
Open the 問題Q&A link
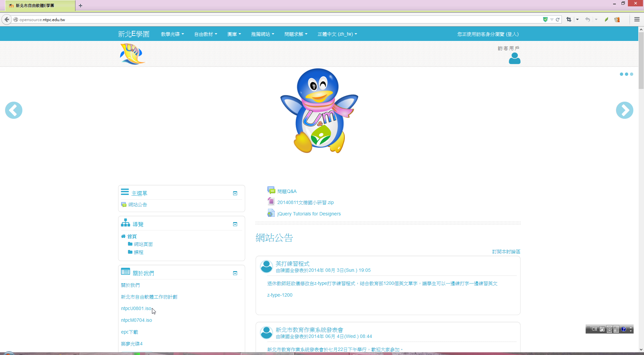pyautogui.click(x=287, y=191)
